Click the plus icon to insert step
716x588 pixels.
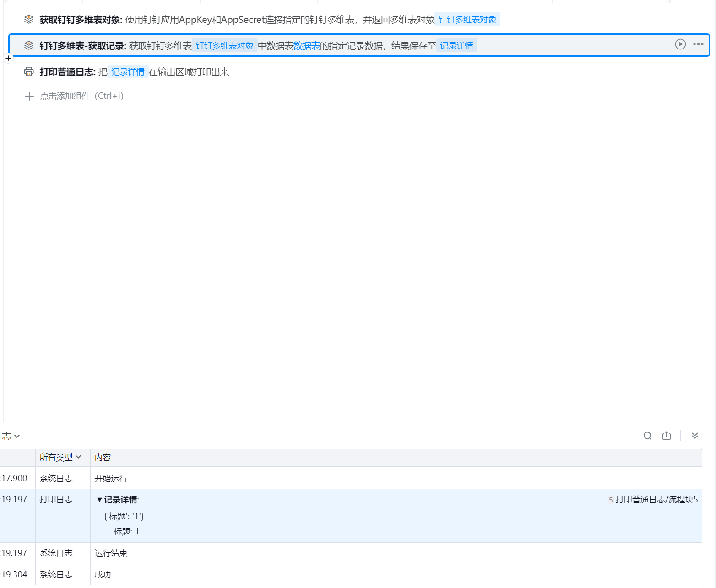coord(8,58)
